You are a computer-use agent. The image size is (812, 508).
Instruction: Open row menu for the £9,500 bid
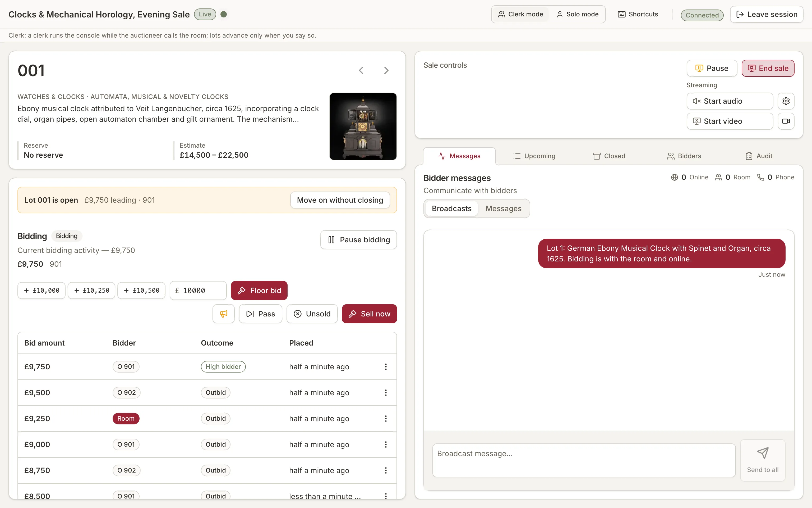pyautogui.click(x=386, y=392)
